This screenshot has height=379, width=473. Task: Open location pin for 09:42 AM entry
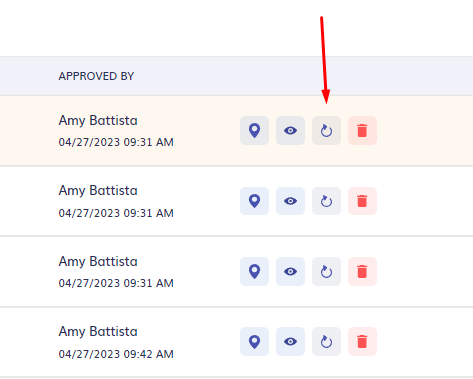coord(254,341)
